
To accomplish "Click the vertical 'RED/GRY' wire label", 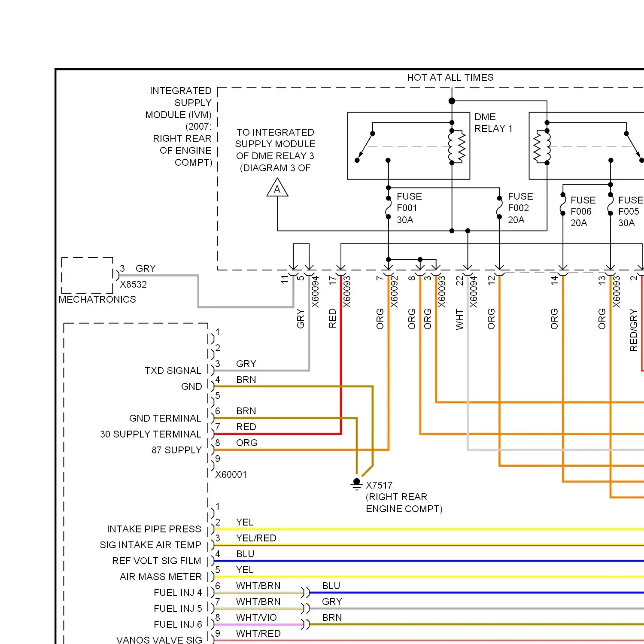I will coord(634,330).
